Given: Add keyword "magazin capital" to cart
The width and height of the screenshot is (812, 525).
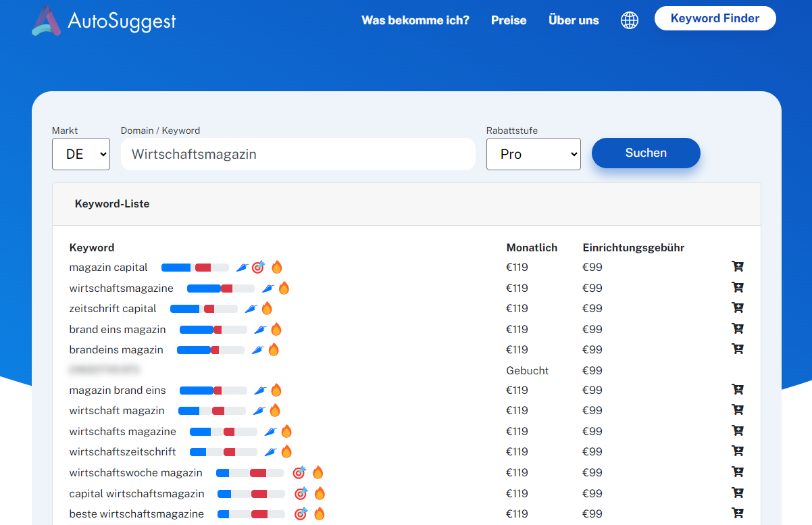Looking at the screenshot, I should (738, 267).
